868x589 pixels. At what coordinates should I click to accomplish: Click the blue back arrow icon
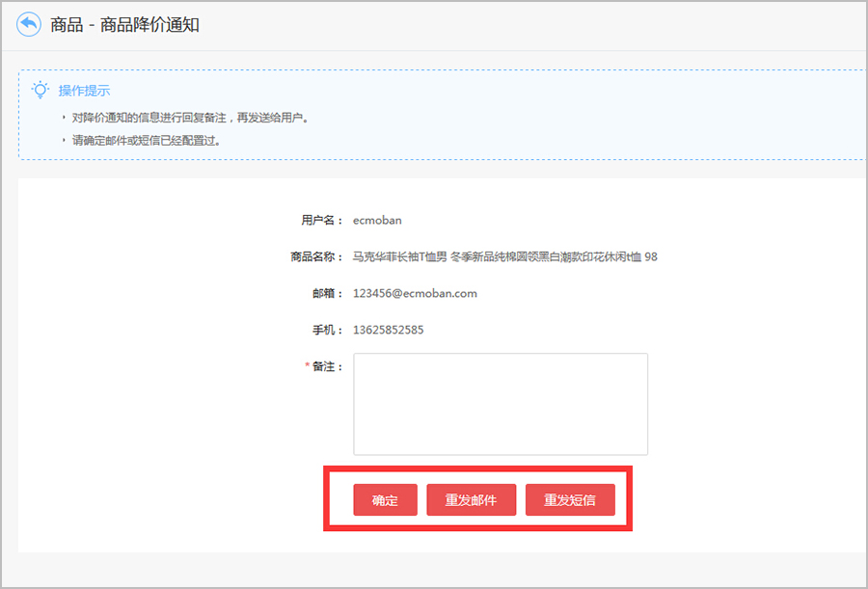pos(29,24)
